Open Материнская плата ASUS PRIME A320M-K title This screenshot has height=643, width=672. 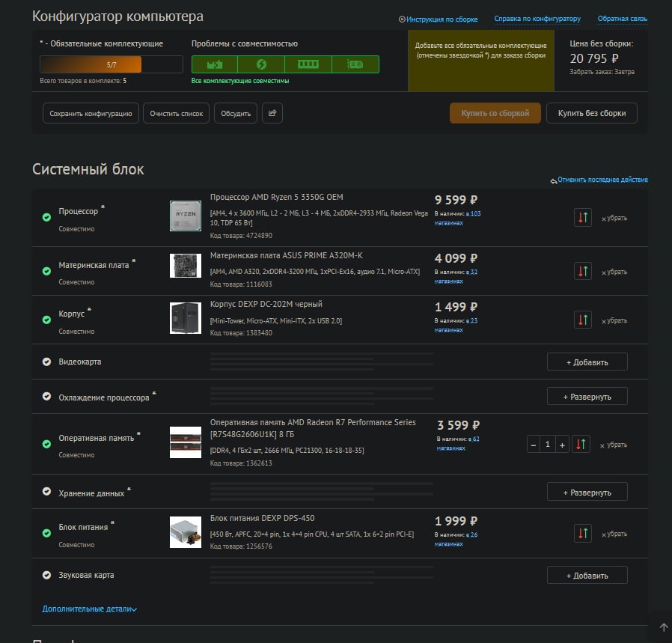click(x=287, y=255)
